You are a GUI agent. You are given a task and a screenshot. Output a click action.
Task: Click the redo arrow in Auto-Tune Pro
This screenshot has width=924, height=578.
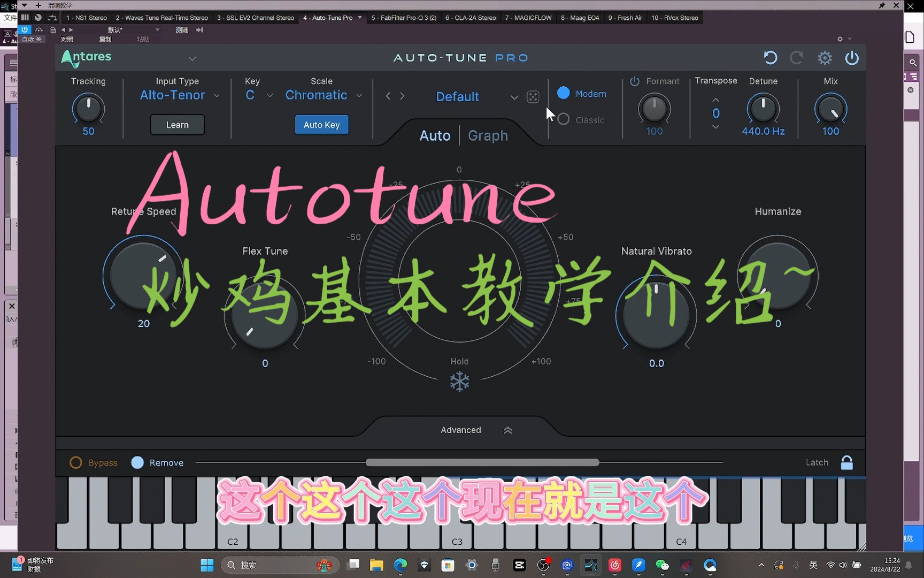click(x=797, y=57)
